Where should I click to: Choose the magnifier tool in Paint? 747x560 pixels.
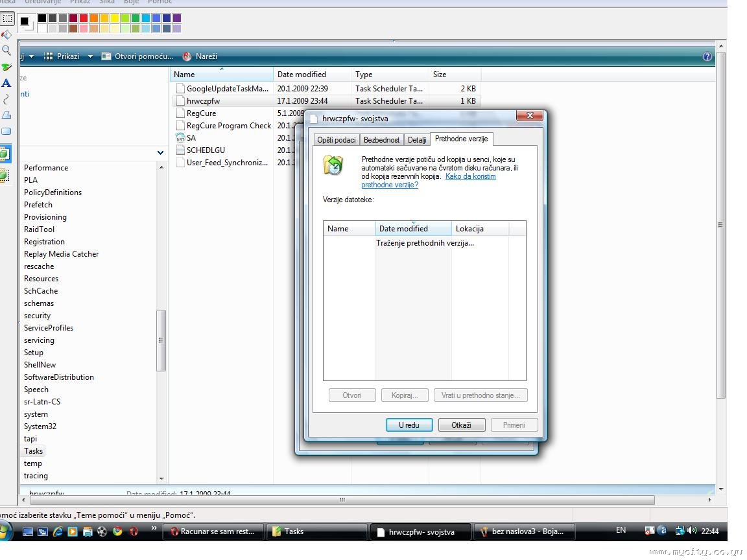click(6, 51)
